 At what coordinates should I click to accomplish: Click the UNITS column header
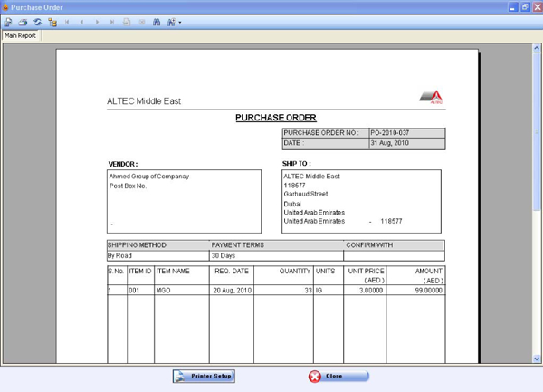coord(325,272)
